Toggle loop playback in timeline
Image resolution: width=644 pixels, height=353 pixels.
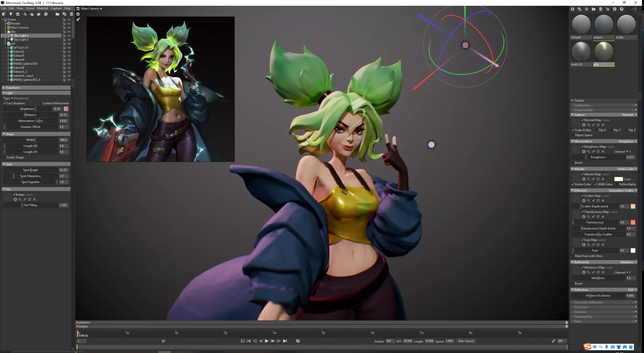[243, 341]
